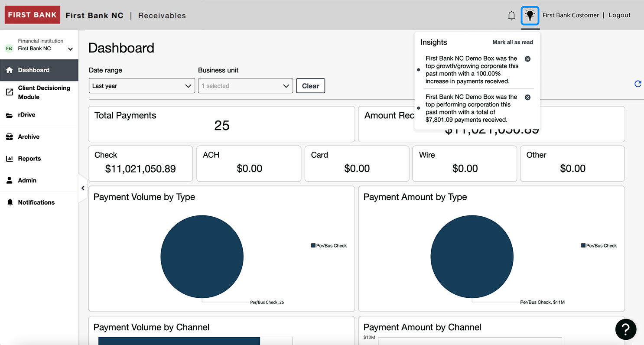Screen dimensions: 644x345
Task: Click the 'Per/Bus Check, 25' pie label
Action: (x=267, y=303)
